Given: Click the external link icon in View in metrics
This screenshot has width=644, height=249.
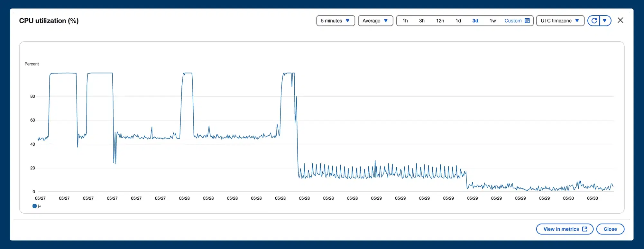Looking at the screenshot, I should pyautogui.click(x=584, y=229).
